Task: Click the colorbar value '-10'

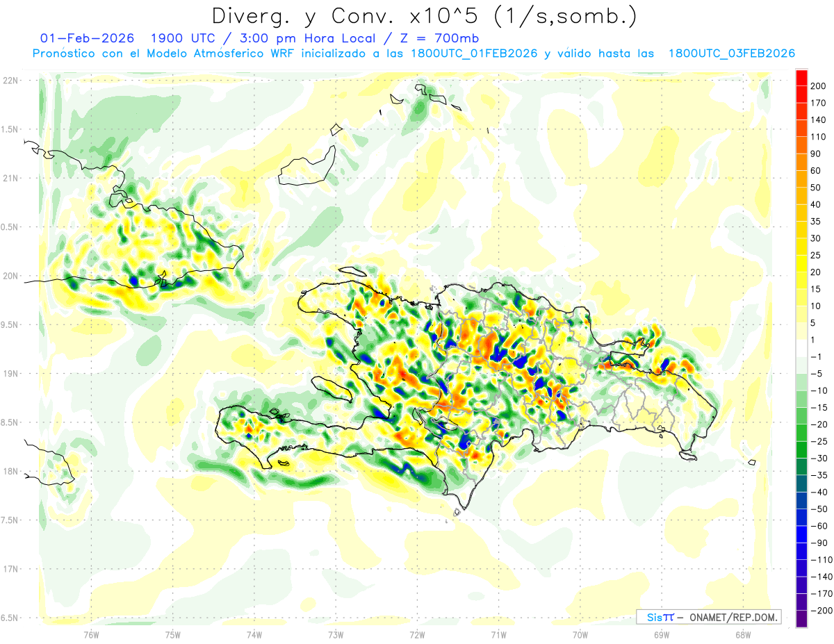Action: pyautogui.click(x=819, y=390)
